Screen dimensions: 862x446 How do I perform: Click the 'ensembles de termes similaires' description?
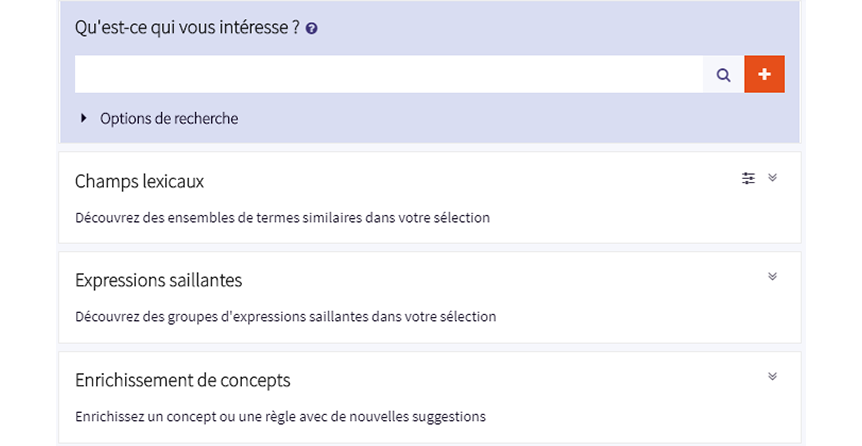pos(282,217)
